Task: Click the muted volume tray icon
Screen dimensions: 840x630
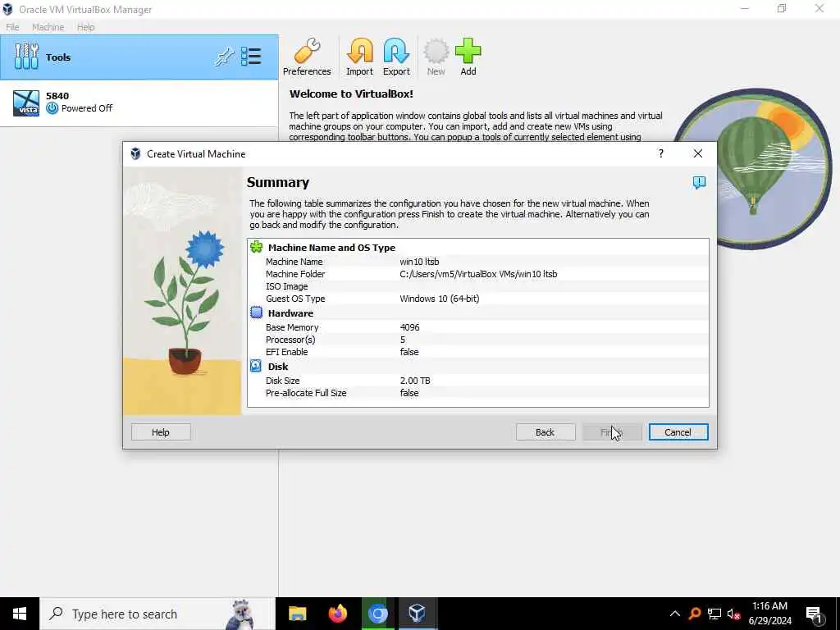Action: point(733,614)
